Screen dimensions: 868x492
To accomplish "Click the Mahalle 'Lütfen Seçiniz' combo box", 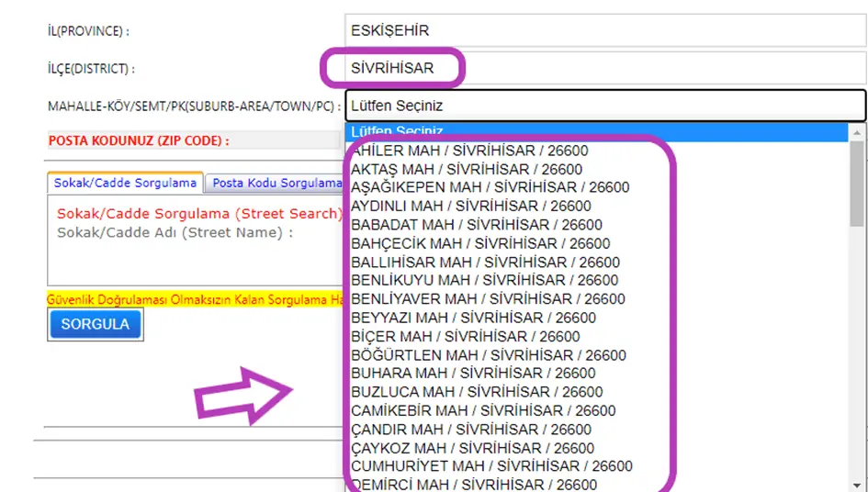I will (x=604, y=106).
